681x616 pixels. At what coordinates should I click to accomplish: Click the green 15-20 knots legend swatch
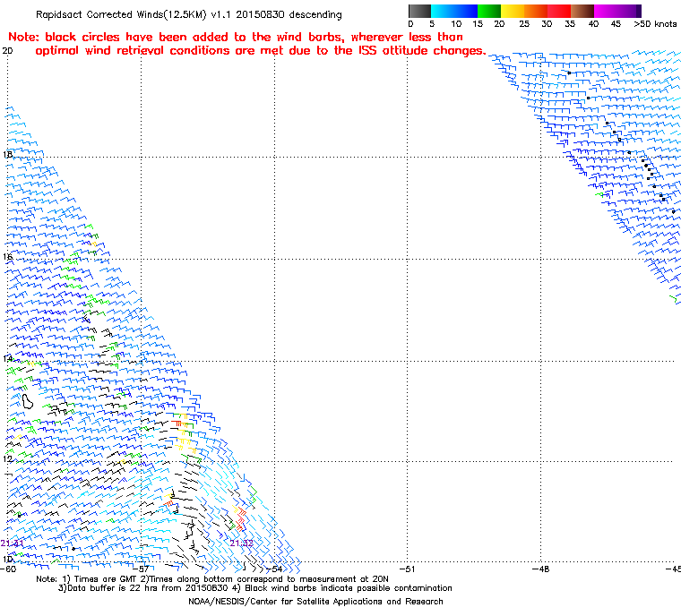(x=489, y=11)
